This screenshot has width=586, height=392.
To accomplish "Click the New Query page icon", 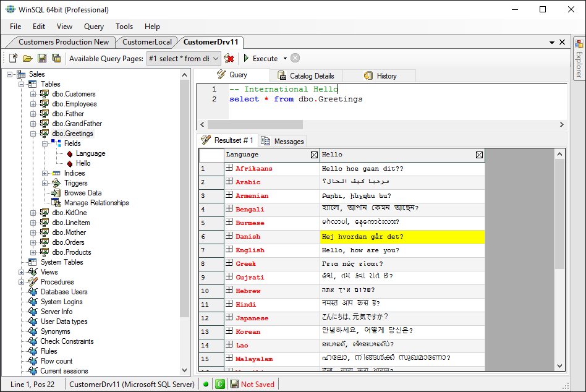I will 14,58.
